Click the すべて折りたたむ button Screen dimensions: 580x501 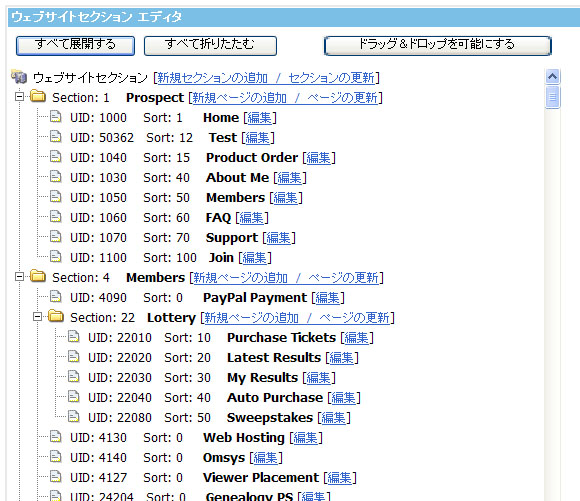pos(210,46)
